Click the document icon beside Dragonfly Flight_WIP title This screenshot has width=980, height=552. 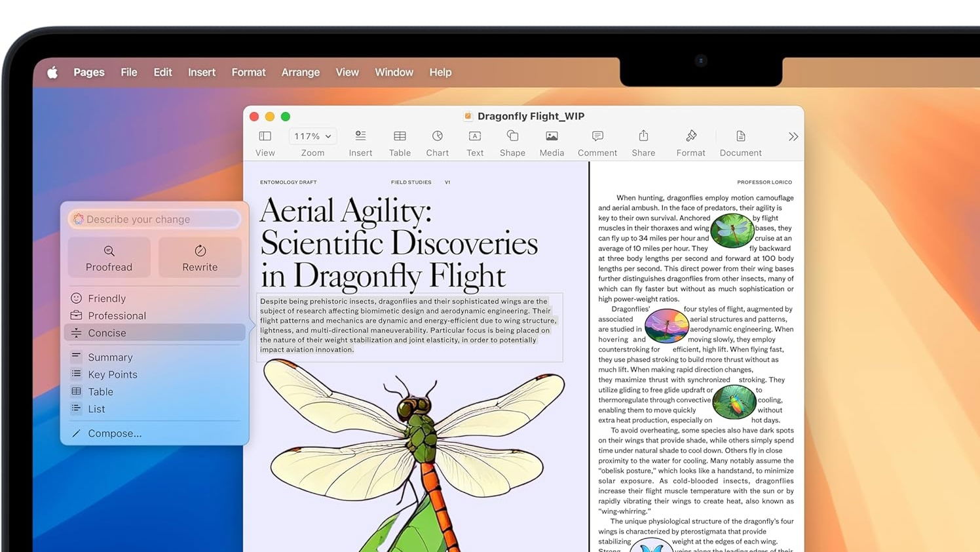pyautogui.click(x=468, y=116)
